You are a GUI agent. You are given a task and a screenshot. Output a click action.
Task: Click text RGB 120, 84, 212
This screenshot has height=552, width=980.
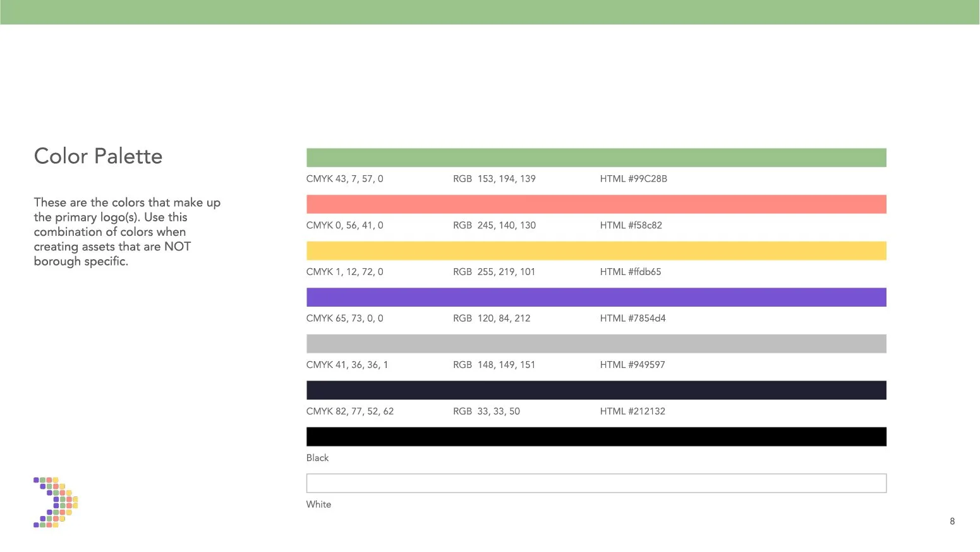pos(492,318)
